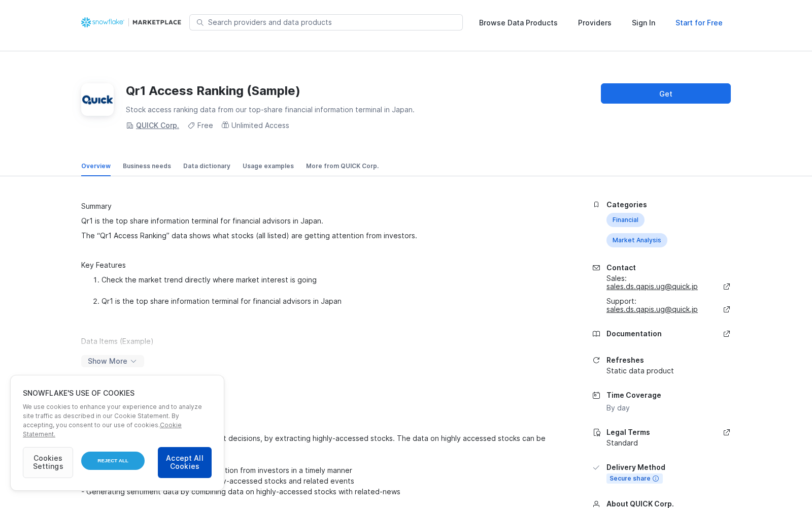Viewport: 812px width, 508px height.
Task: Click the Static data product text
Action: click(640, 371)
